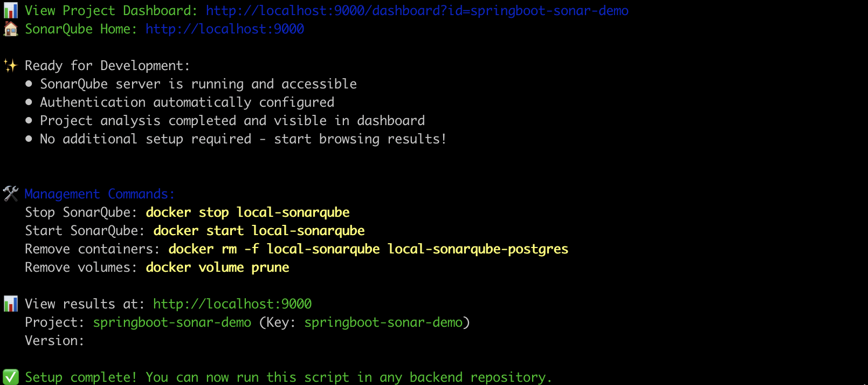Click the Authentication automatically configured bullet line
The height and width of the screenshot is (385, 868).
(x=187, y=102)
